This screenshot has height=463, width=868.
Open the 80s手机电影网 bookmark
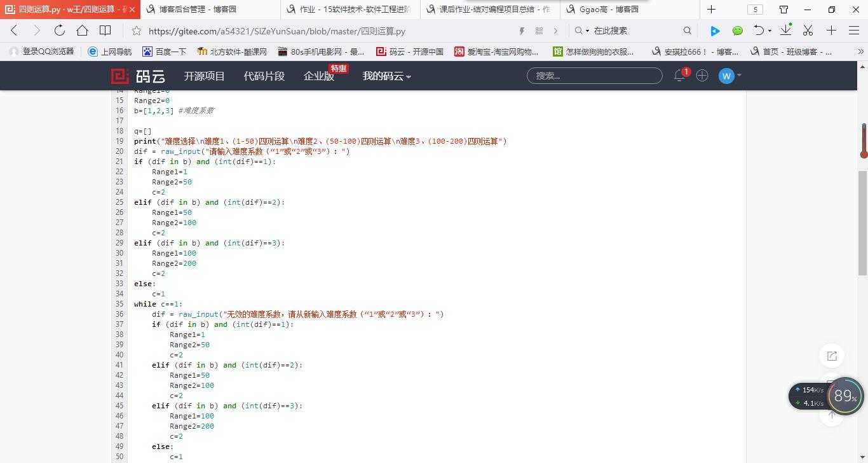click(321, 52)
